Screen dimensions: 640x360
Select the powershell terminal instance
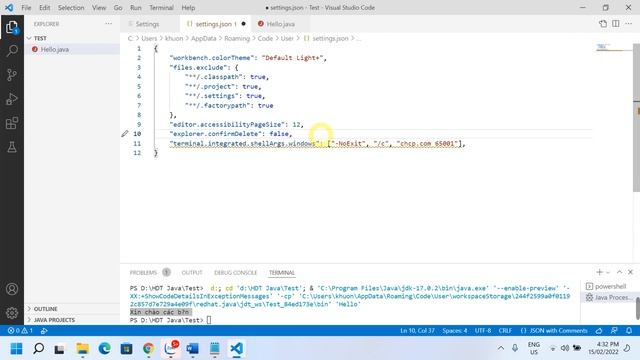(x=606, y=286)
